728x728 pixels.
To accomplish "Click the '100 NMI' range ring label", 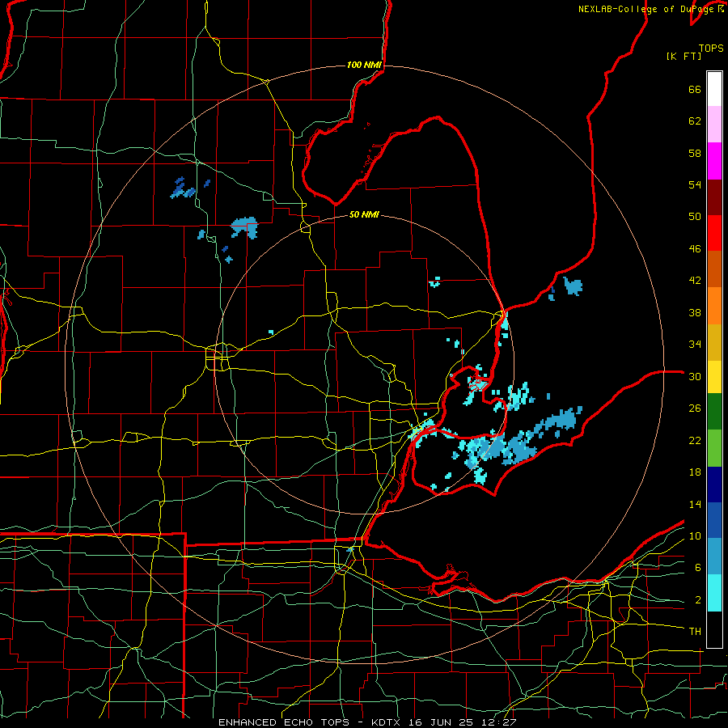I will 364,65.
